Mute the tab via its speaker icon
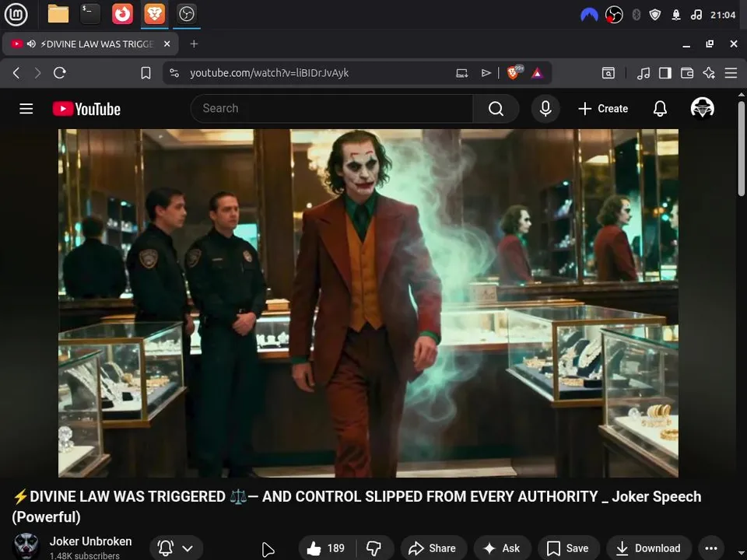The image size is (747, 560). 31,44
